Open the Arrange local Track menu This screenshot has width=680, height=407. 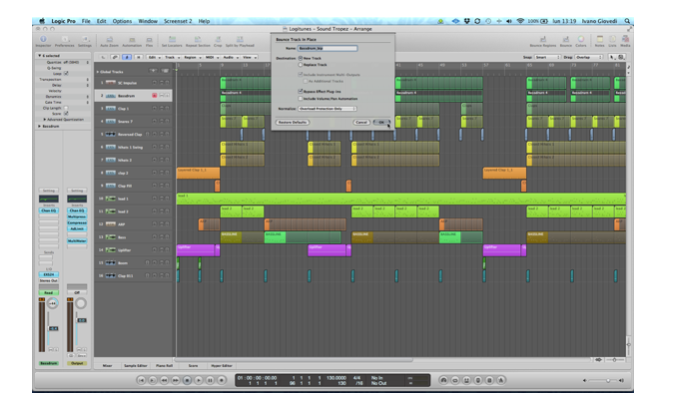tap(171, 57)
